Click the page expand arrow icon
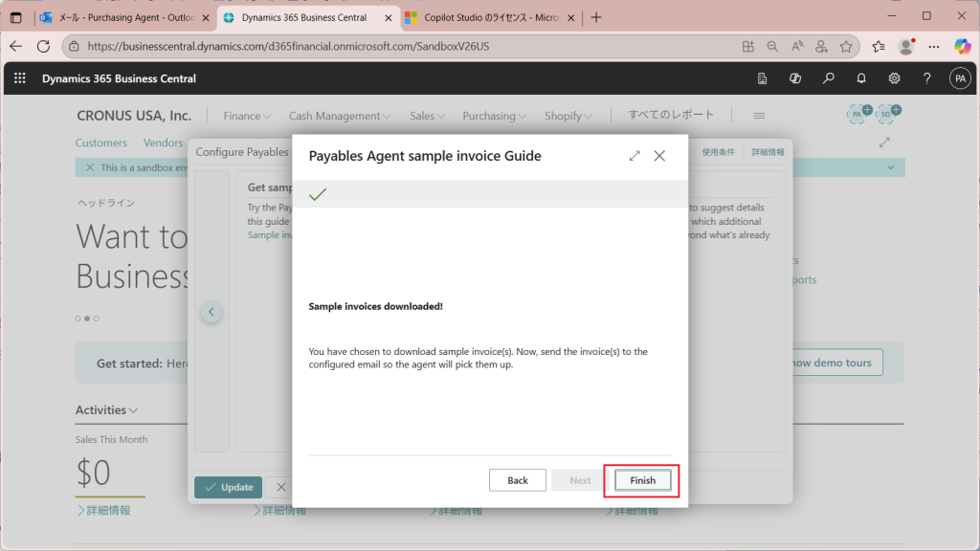The image size is (980, 551). 884,143
